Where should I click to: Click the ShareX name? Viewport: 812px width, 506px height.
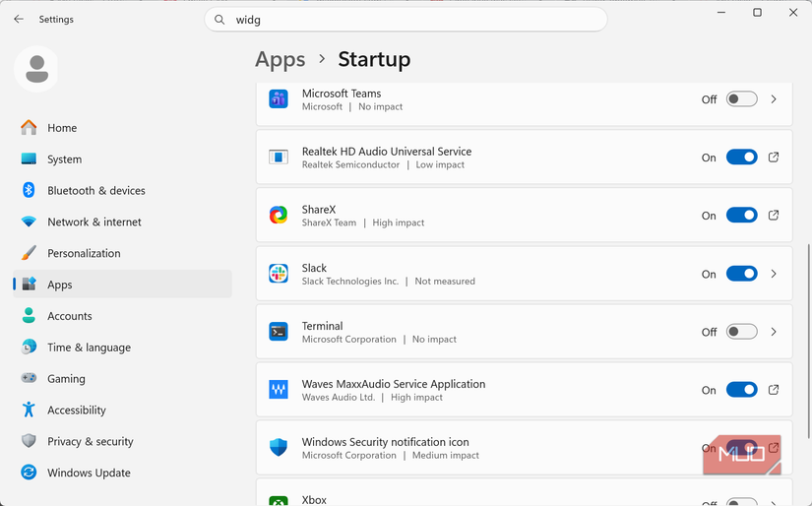coord(319,210)
